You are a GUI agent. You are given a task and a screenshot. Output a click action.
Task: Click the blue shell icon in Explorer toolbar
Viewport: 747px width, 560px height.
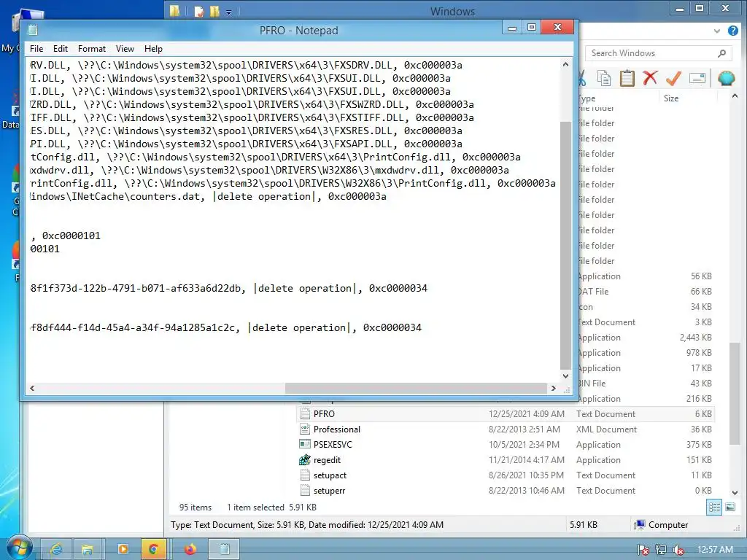[x=726, y=78]
